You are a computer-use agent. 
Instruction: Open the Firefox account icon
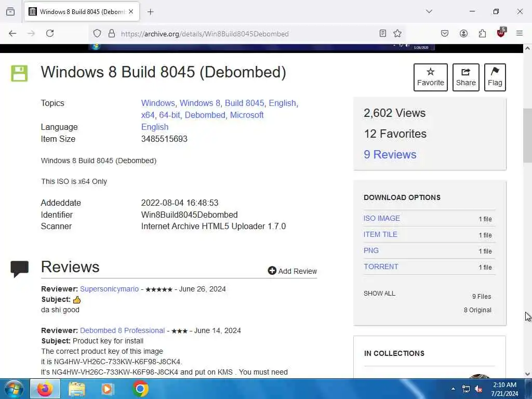click(x=463, y=33)
